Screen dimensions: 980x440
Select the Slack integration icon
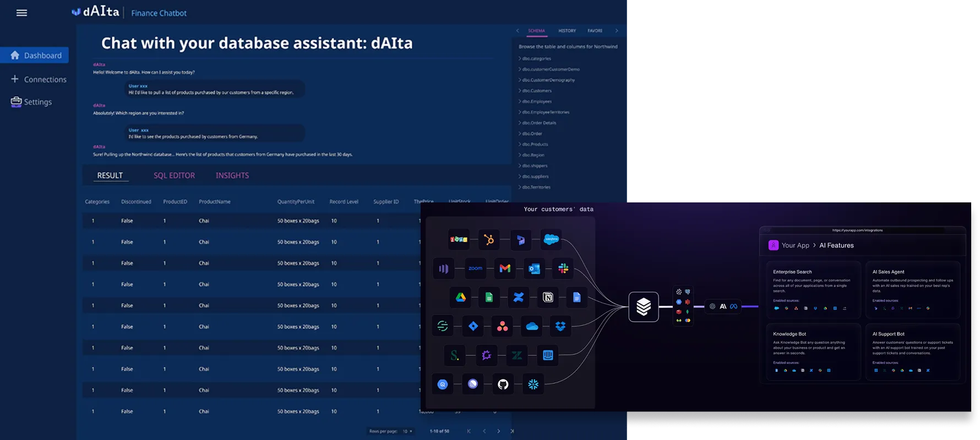point(563,268)
